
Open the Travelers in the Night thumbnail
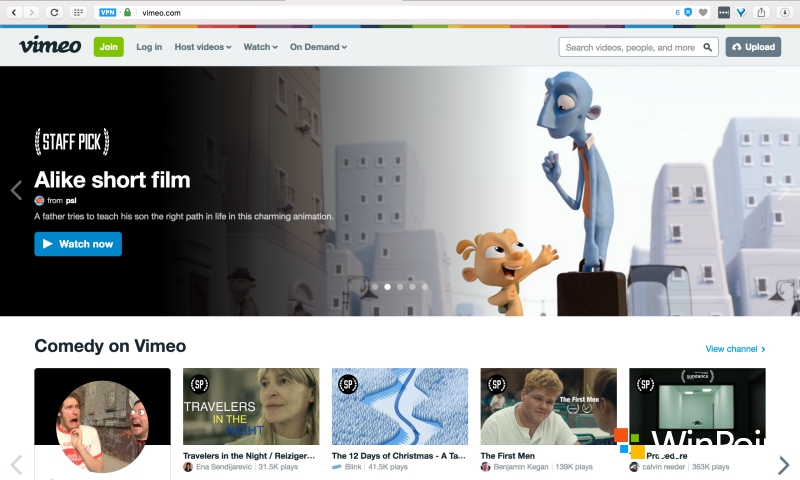251,407
